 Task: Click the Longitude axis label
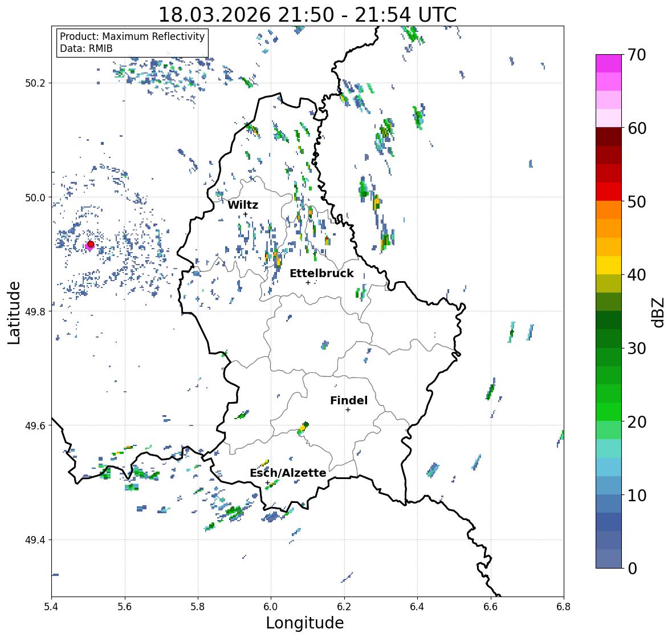point(305,623)
